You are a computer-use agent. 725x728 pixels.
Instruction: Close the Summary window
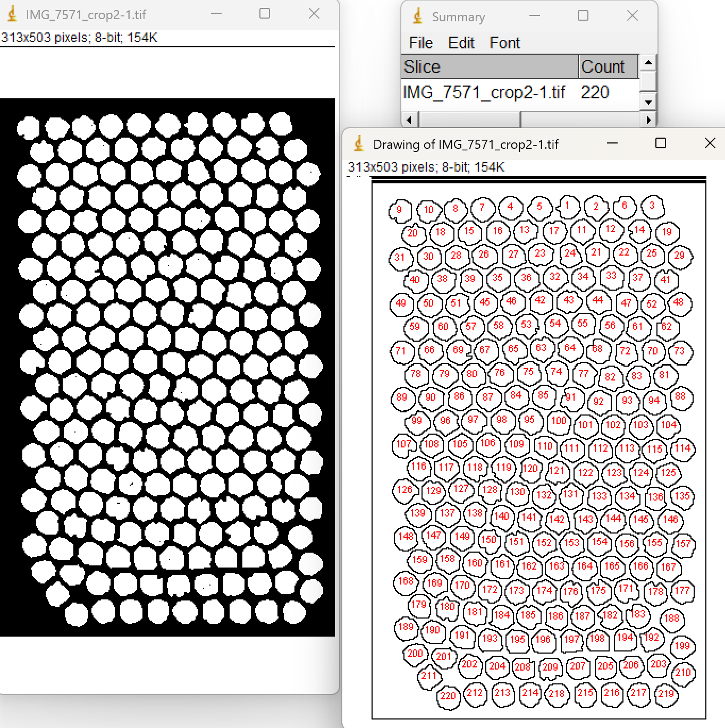[x=632, y=16]
